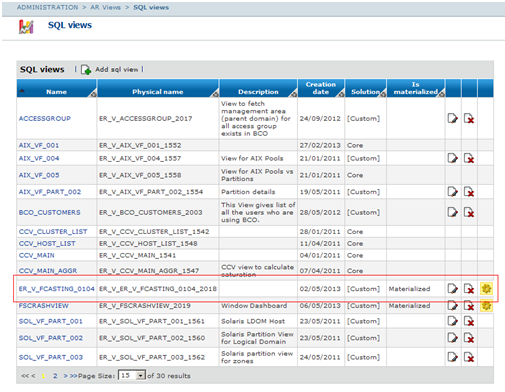505x392 pixels.
Task: Delete the AIX_VF_004 view
Action: pos(469,158)
